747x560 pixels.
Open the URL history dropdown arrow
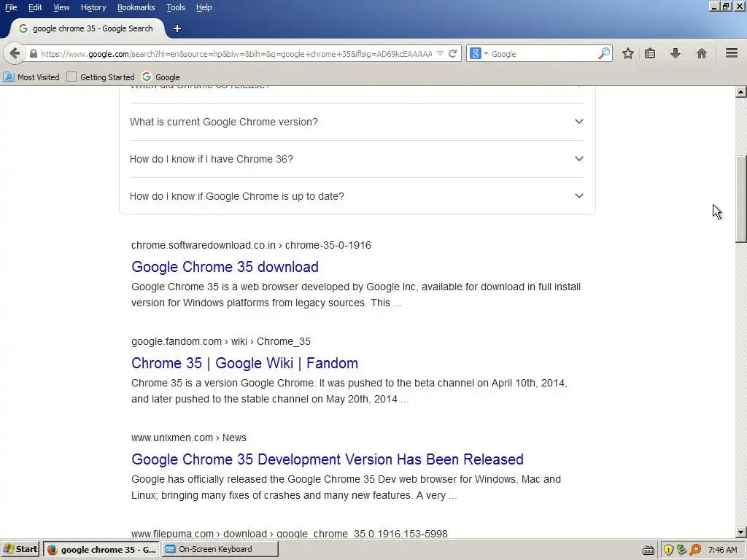tap(440, 54)
